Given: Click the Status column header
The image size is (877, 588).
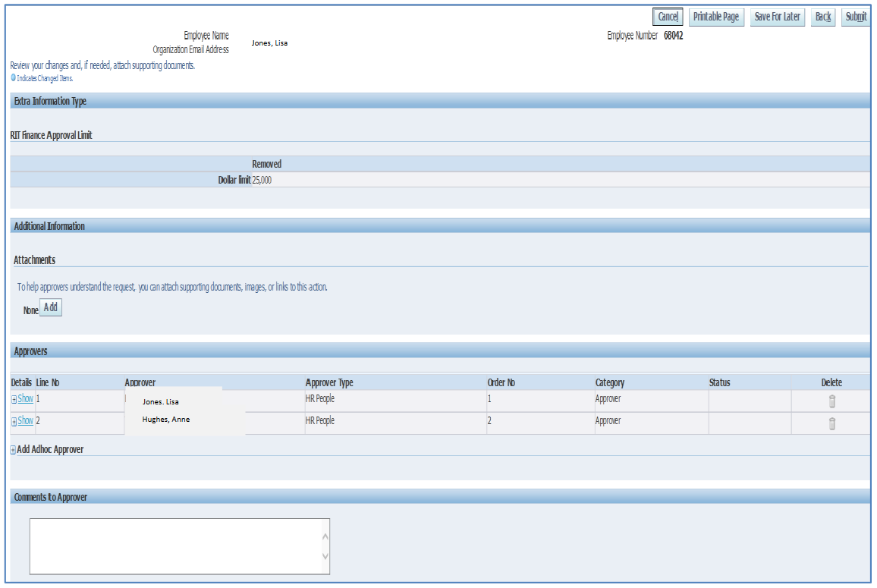Looking at the screenshot, I should coord(719,383).
